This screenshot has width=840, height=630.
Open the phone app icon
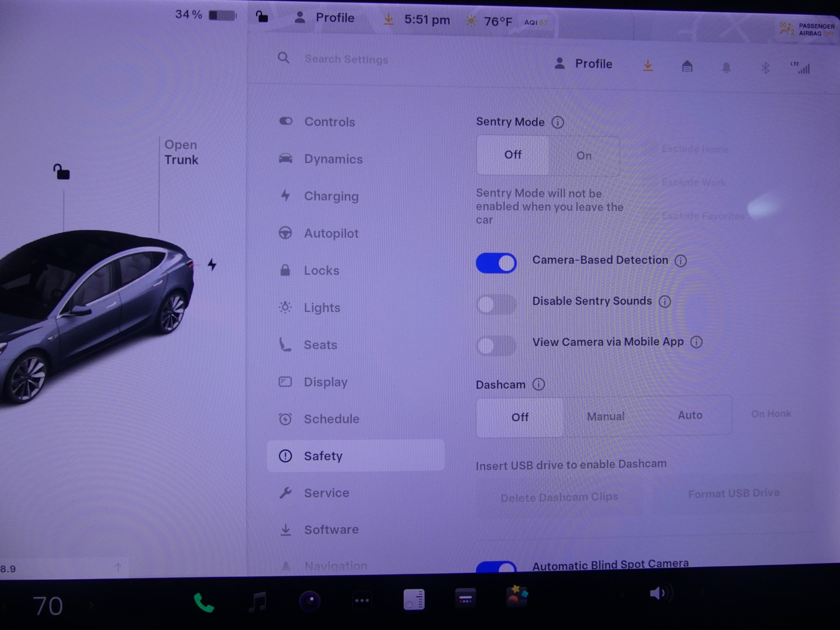click(204, 602)
